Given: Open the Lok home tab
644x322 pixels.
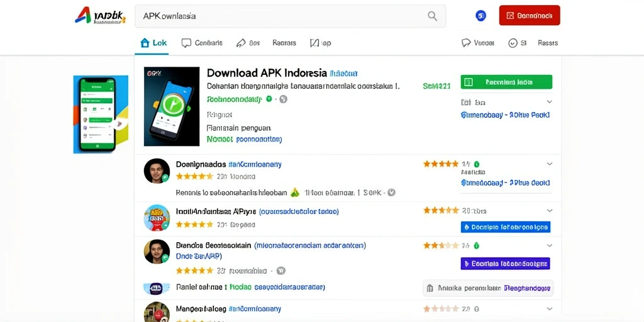Looking at the screenshot, I should [153, 43].
